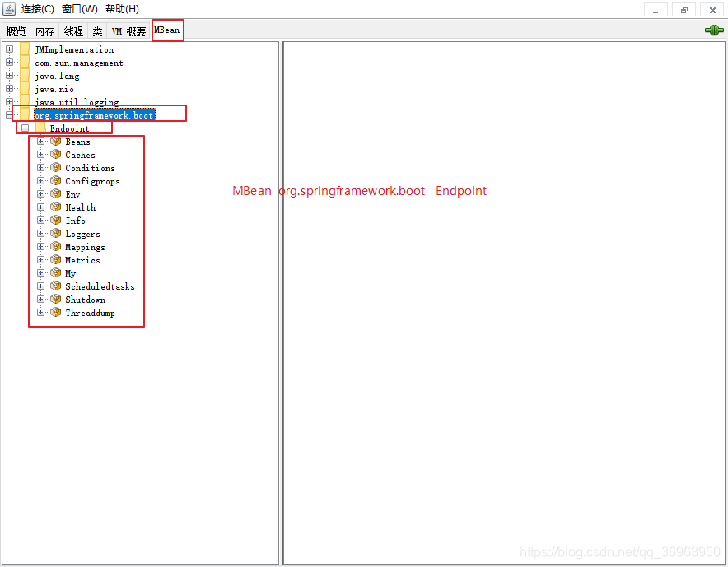
Task: Switch to the 线程 tab
Action: pyautogui.click(x=73, y=31)
